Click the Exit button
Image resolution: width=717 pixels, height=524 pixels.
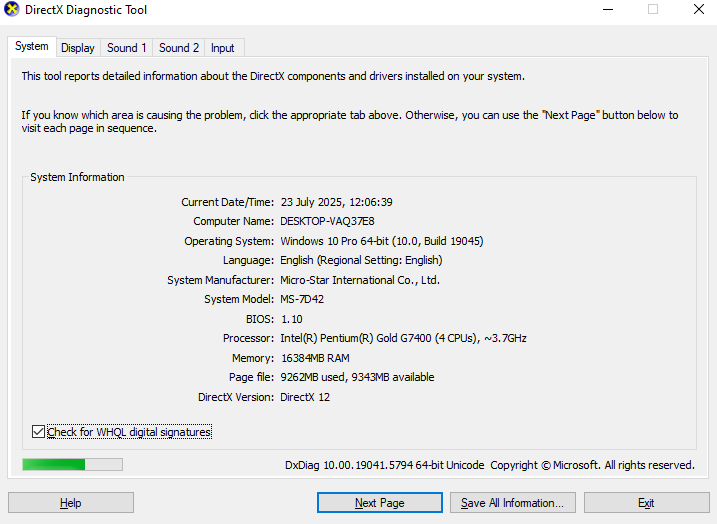coord(646,503)
